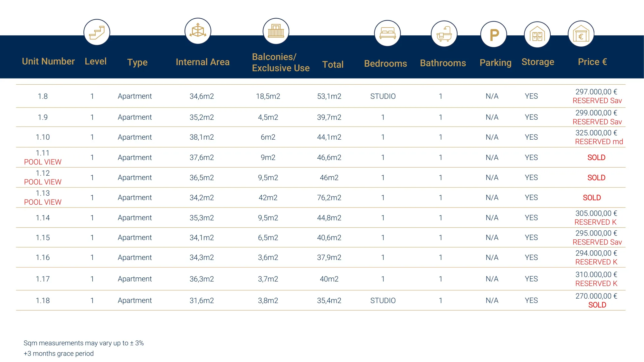Click RESERVED Sav status for unit 1.15
This screenshot has height=362, width=644.
[597, 242]
